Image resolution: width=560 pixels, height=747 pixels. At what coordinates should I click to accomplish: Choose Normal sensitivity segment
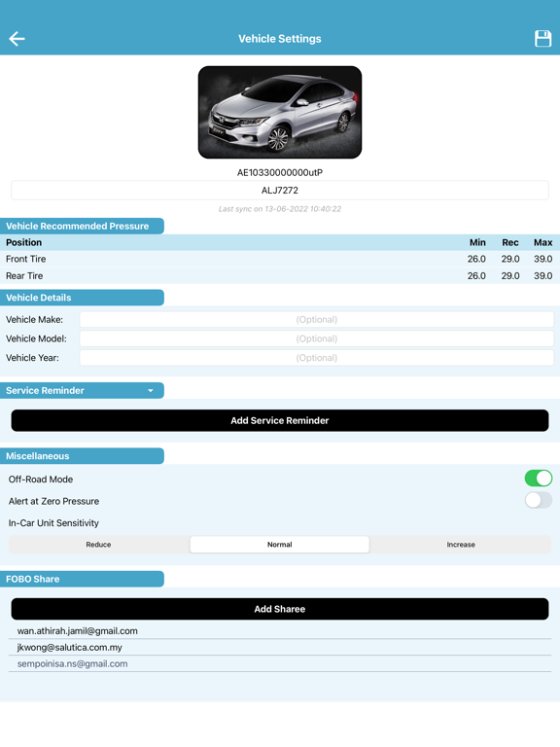(280, 545)
